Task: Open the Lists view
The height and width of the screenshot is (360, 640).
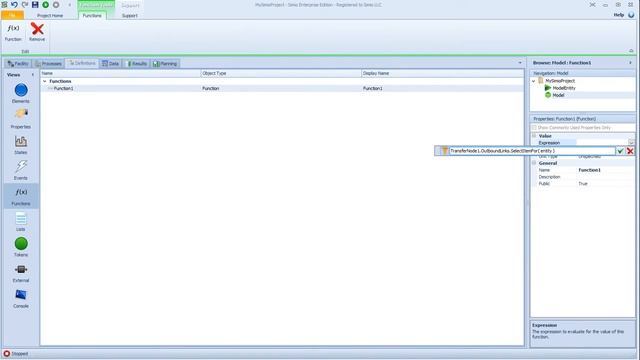Action: (x=21, y=222)
